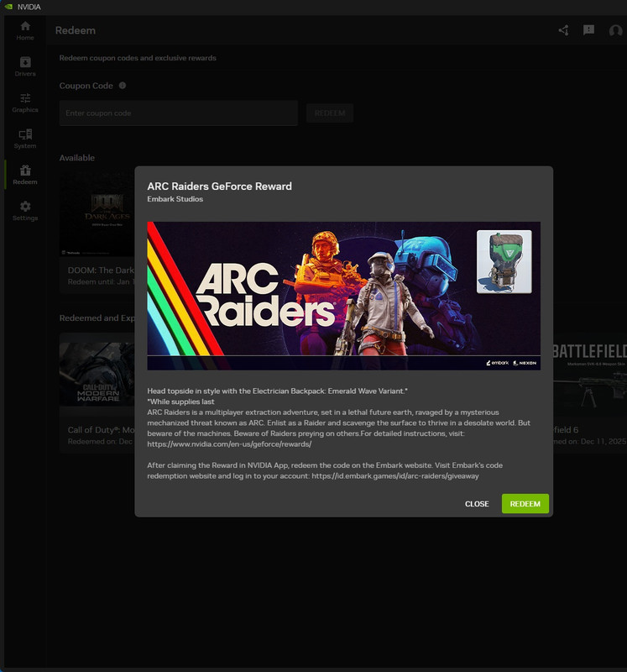
Task: Click '*While supplies last' text
Action: pyautogui.click(x=180, y=402)
